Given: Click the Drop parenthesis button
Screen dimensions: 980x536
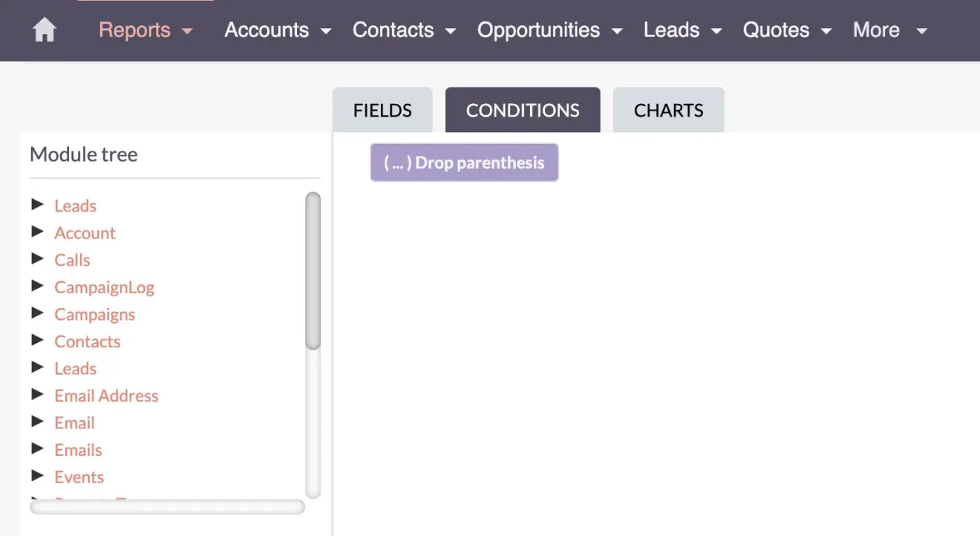Looking at the screenshot, I should [464, 162].
